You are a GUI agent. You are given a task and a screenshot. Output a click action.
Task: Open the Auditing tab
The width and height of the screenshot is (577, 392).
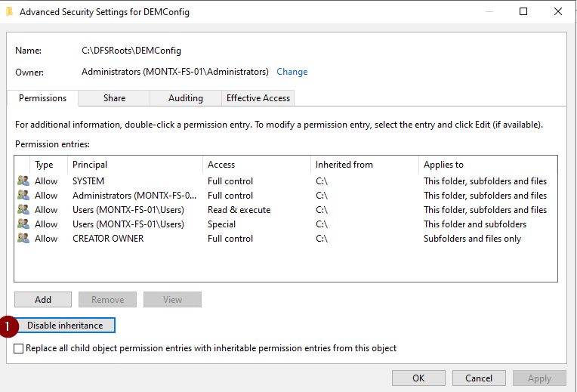point(185,98)
